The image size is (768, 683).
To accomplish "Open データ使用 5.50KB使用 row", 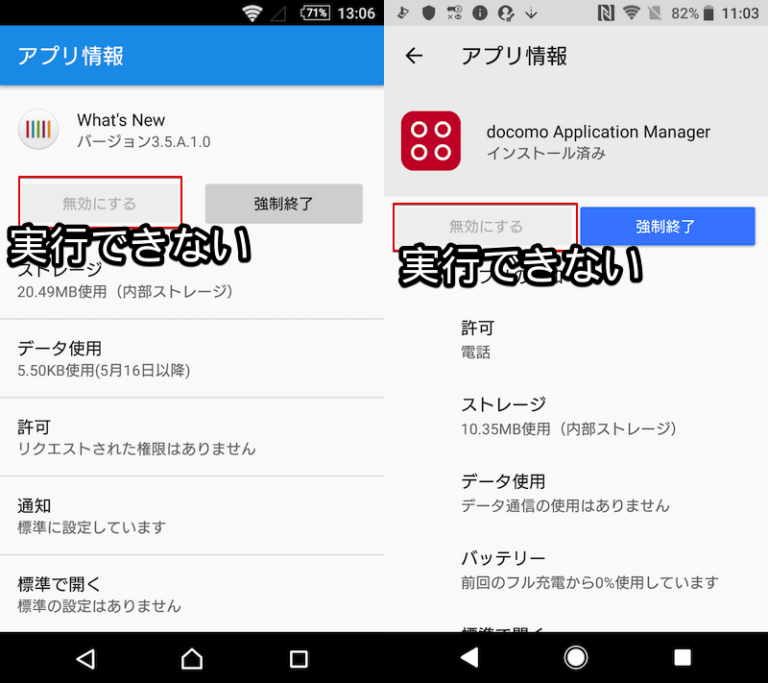I will click(x=192, y=359).
